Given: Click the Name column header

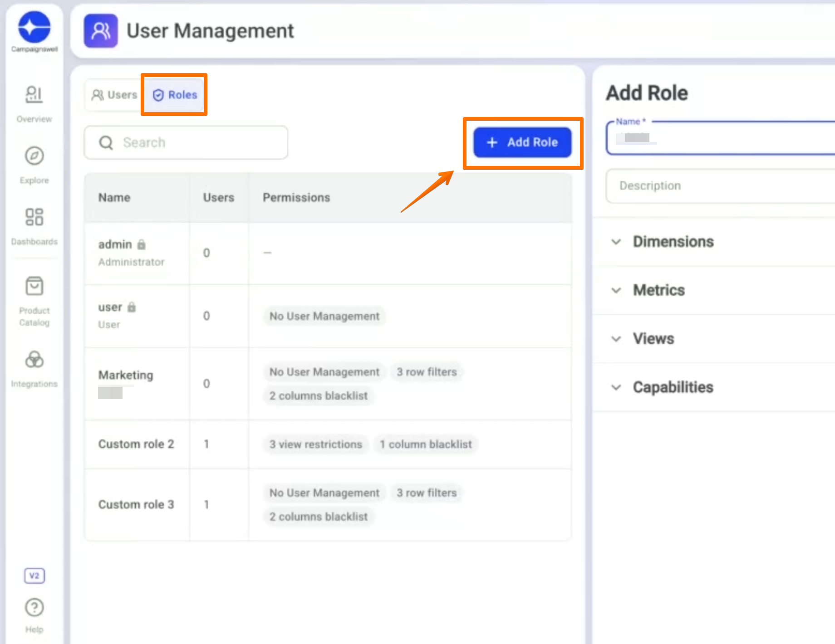Looking at the screenshot, I should [x=114, y=198].
